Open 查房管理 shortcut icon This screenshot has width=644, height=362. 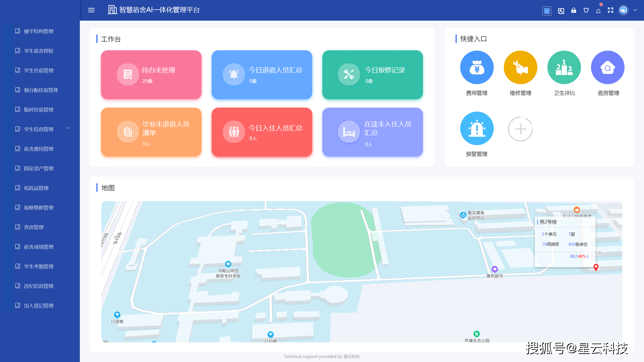tap(607, 67)
